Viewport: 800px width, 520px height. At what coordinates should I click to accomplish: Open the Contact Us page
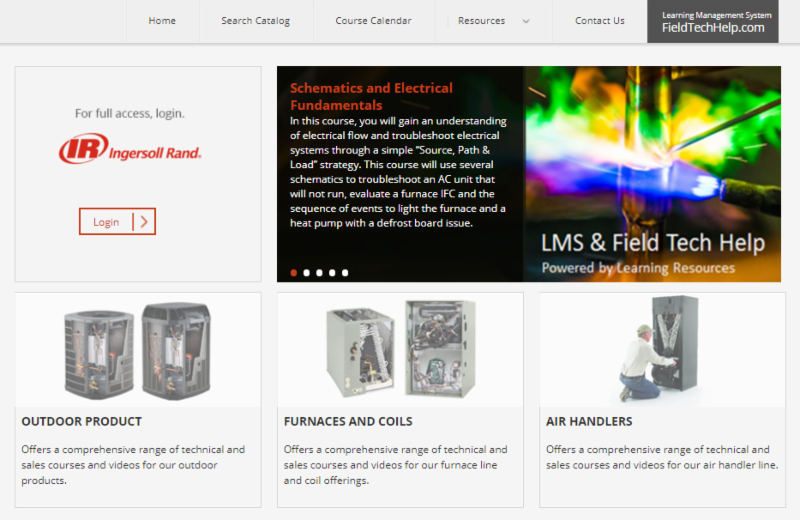tap(599, 21)
